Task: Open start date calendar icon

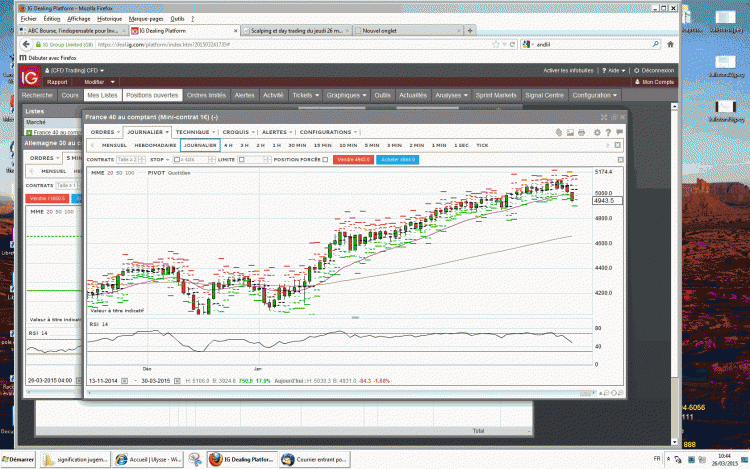Action: [124, 381]
